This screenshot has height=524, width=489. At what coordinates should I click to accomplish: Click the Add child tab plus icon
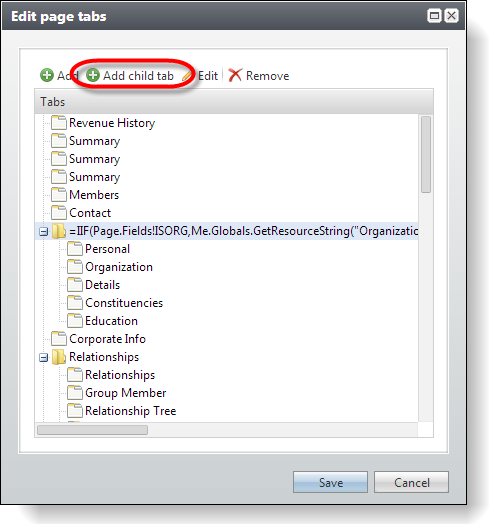93,75
